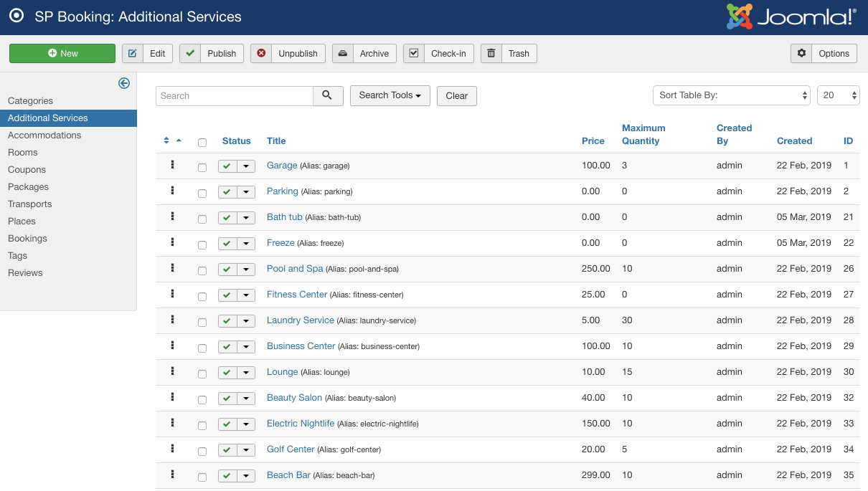Open the Sort Table By dropdown

[732, 95]
